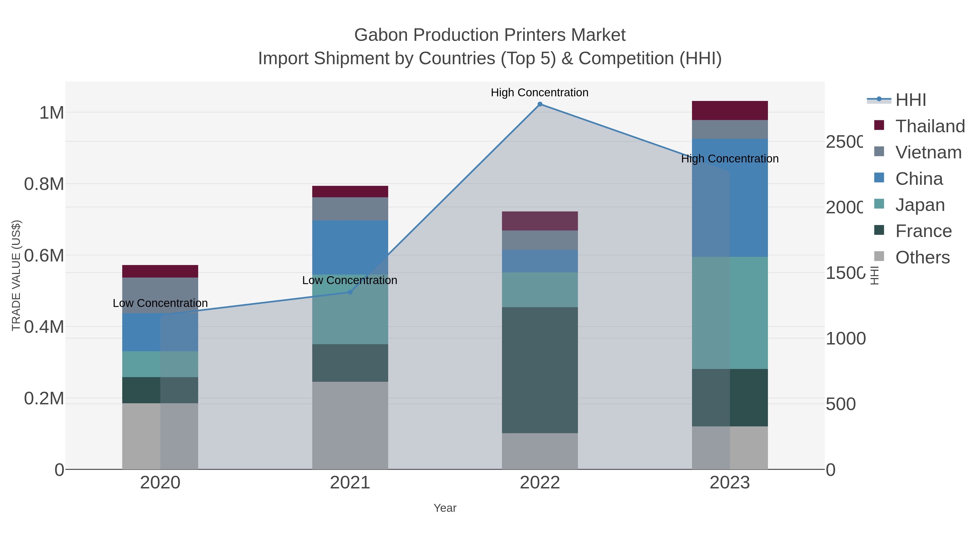The width and height of the screenshot is (980, 551).
Task: Click the 2021 Thailand bar segment
Action: point(350,192)
